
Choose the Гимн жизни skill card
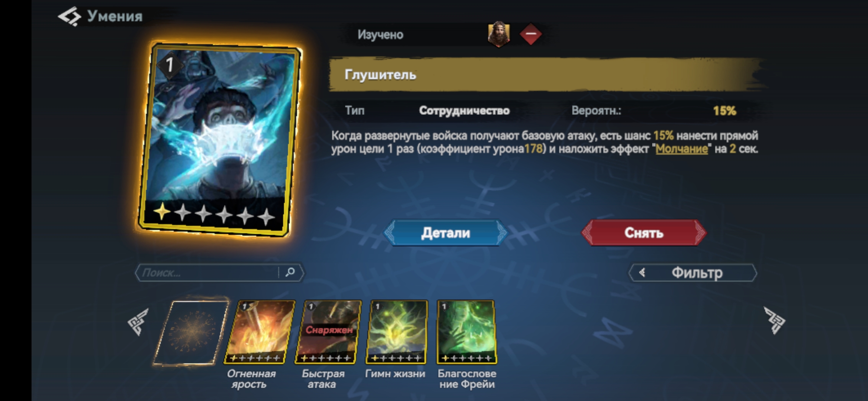tap(397, 332)
